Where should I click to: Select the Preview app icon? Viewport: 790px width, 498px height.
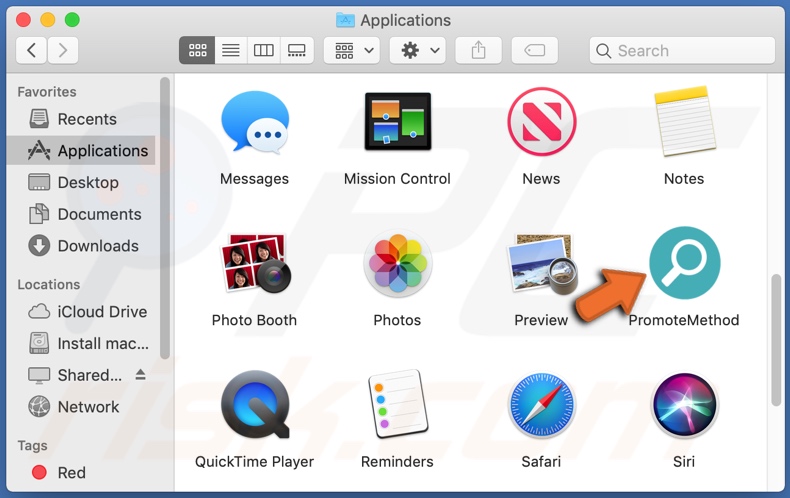point(542,263)
